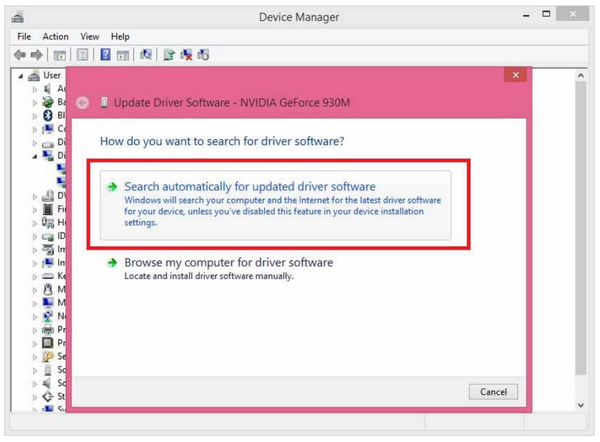Screen dimensions: 600x442
Task: Open the View menu
Action: pos(89,36)
